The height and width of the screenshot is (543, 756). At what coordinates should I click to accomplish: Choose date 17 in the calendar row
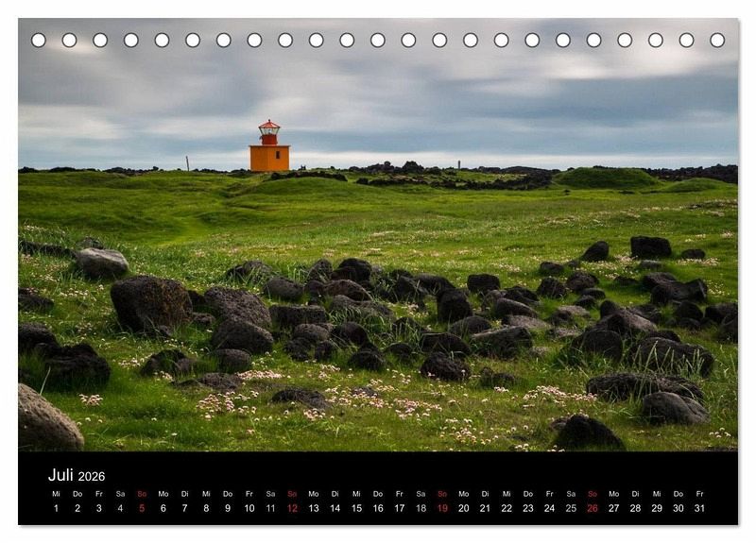[x=399, y=508]
